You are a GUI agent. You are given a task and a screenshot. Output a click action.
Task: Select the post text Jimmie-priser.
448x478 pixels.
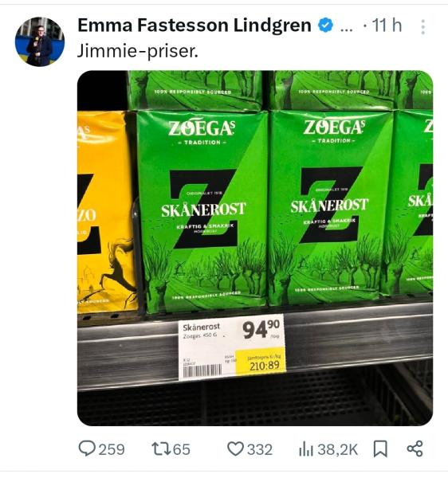point(138,51)
